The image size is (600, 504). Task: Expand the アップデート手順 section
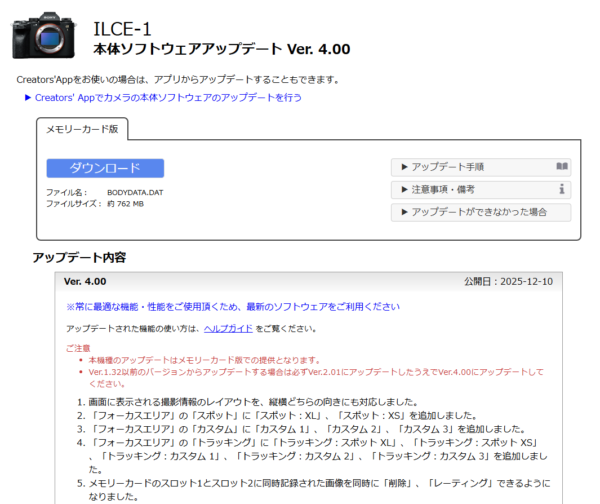pos(481,167)
